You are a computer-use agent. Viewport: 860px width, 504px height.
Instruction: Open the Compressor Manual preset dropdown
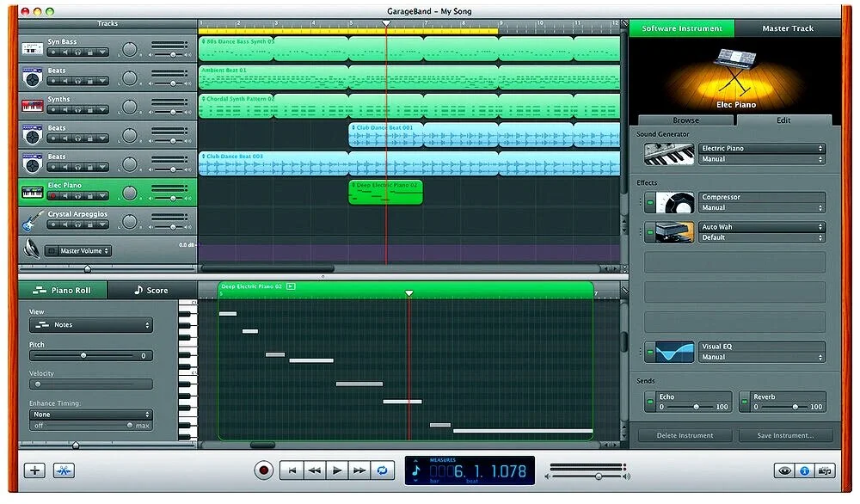761,208
